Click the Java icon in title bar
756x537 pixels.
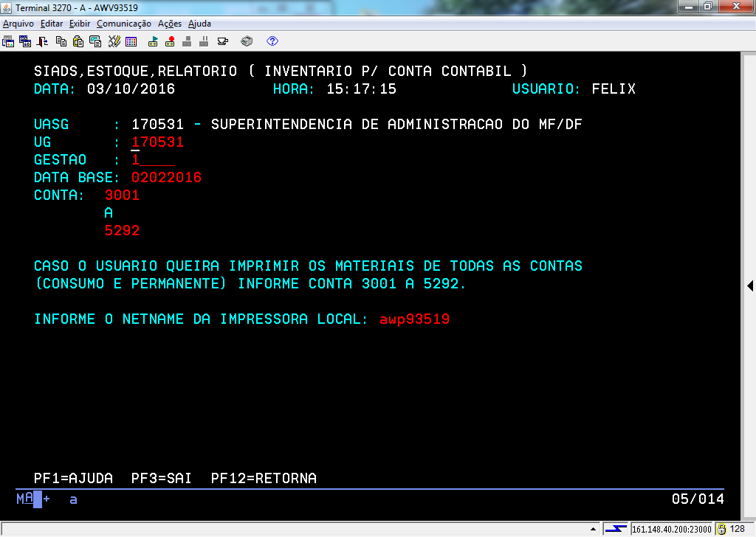[x=7, y=7]
